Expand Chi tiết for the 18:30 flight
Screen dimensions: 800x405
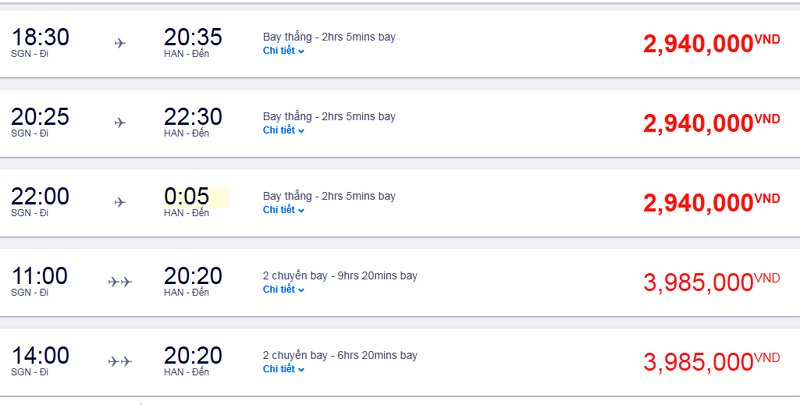pyautogui.click(x=283, y=50)
